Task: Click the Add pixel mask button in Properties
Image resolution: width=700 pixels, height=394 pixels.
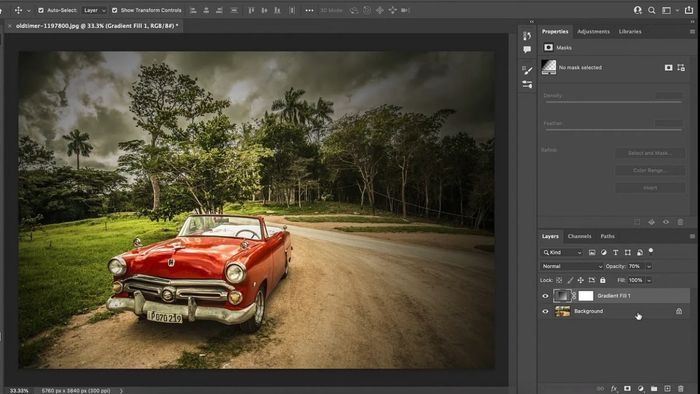Action: pyautogui.click(x=668, y=67)
